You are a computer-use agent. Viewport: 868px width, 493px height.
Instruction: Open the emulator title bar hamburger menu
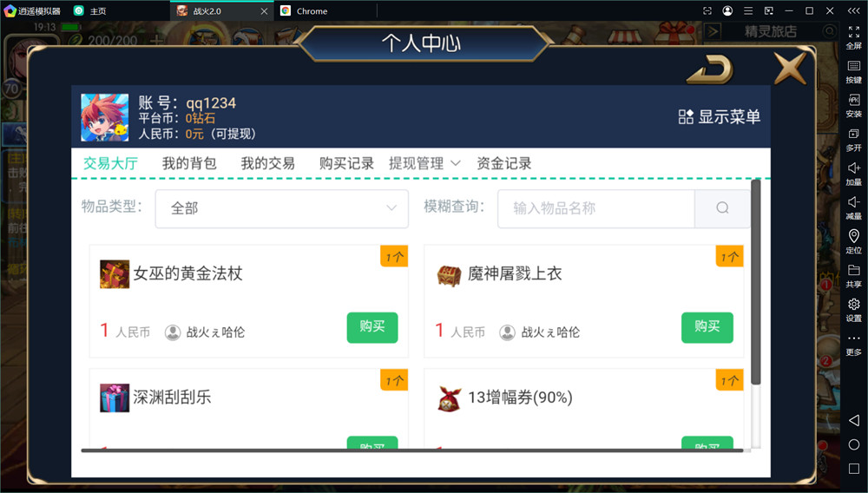coord(748,10)
